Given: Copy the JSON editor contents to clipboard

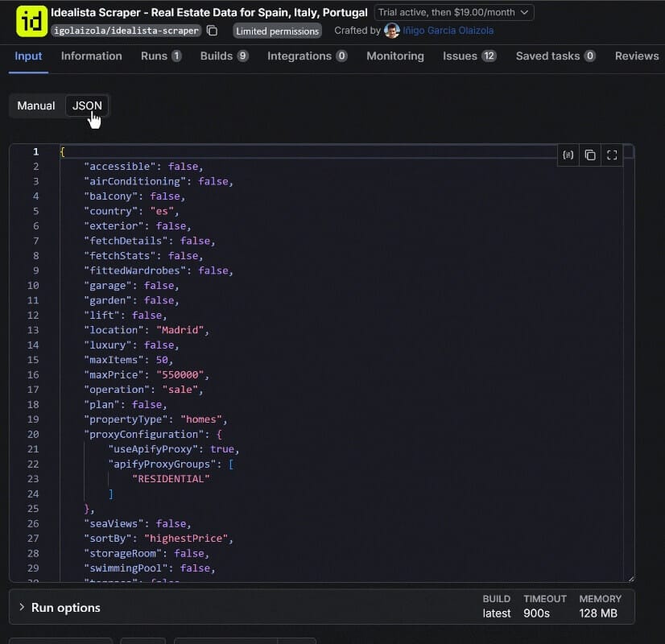Looking at the screenshot, I should coord(590,155).
